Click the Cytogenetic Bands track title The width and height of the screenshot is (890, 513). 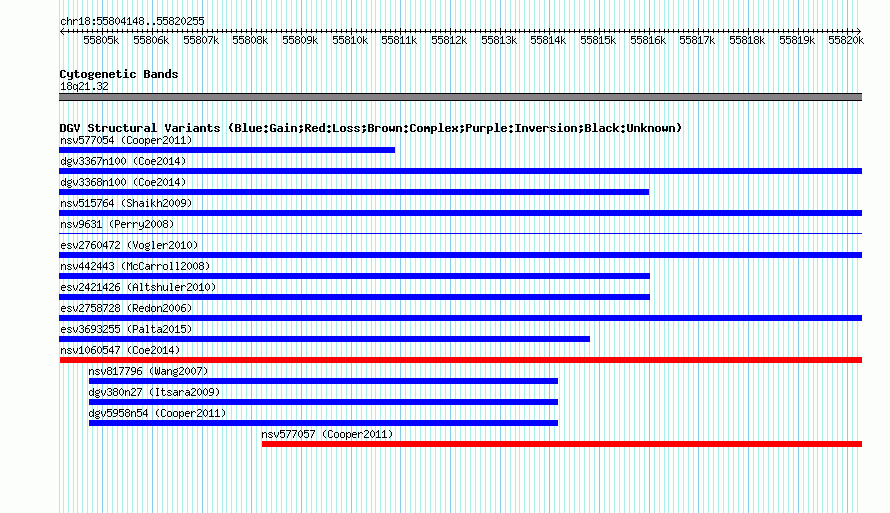pyautogui.click(x=119, y=74)
